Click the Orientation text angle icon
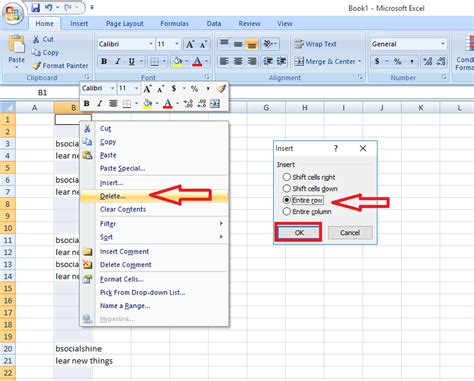The height and width of the screenshot is (381, 474). [x=268, y=44]
